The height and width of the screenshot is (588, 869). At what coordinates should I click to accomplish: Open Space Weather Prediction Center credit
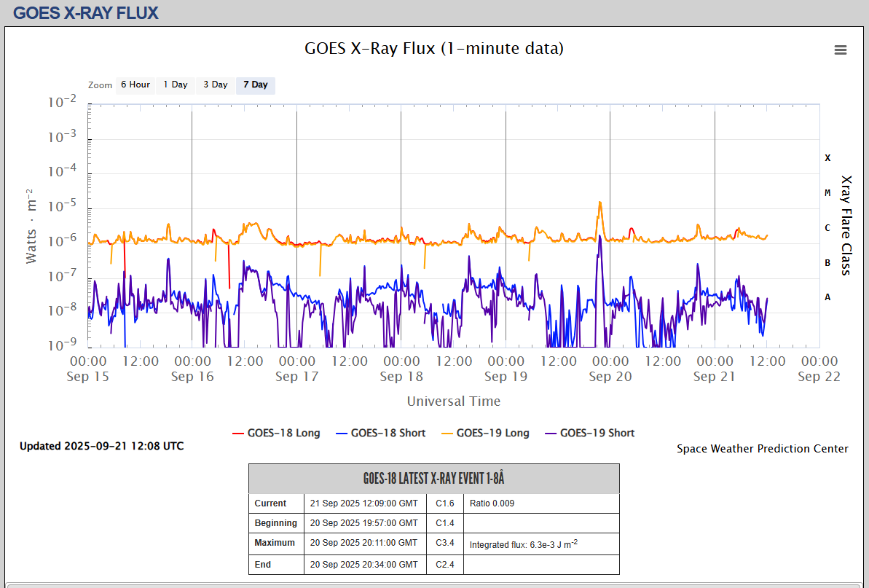[762, 449]
